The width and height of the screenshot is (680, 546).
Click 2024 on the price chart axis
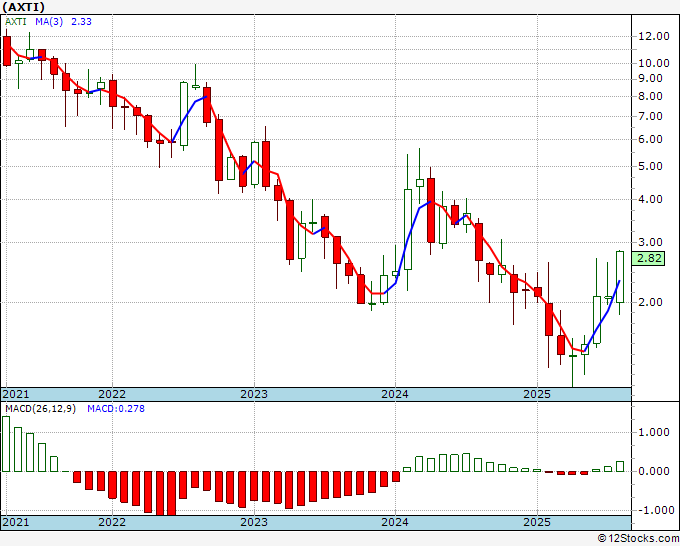tap(395, 394)
